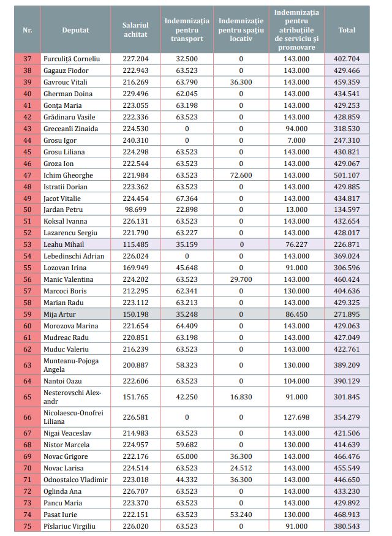The height and width of the screenshot is (536, 392).
Task: Click the 'Nr.' column header
Action: point(28,30)
